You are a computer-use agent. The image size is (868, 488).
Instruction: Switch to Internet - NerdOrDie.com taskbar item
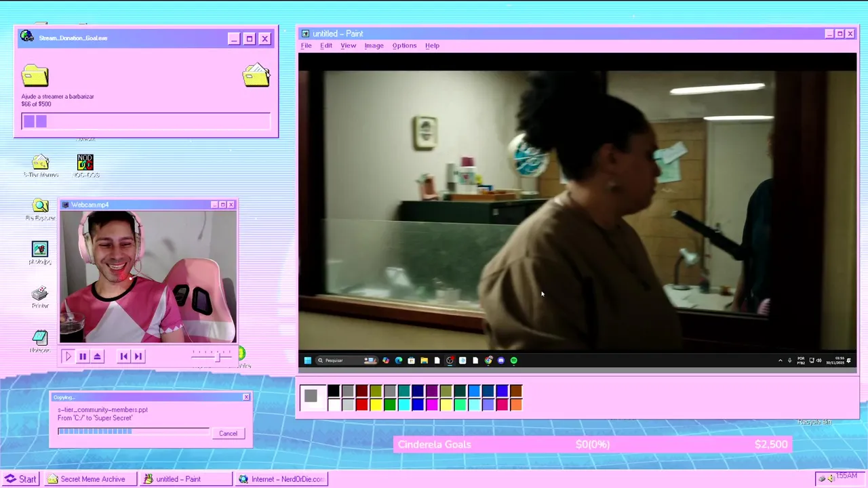pyautogui.click(x=282, y=479)
